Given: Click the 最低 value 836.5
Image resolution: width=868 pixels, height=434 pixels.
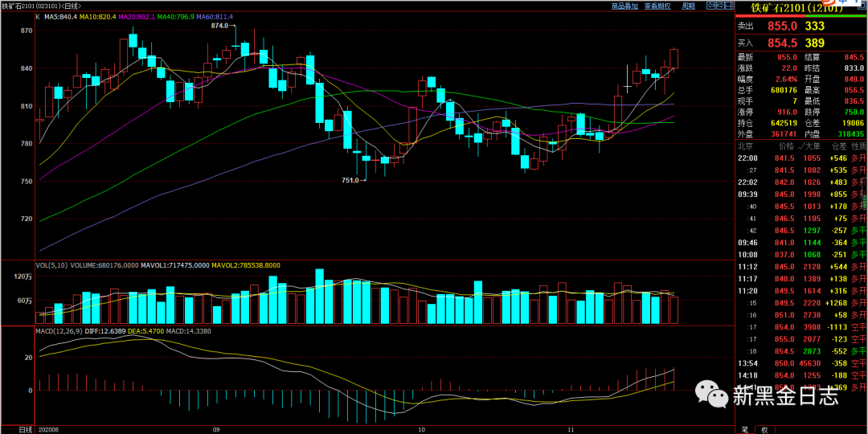Looking at the screenshot, I should point(854,100).
